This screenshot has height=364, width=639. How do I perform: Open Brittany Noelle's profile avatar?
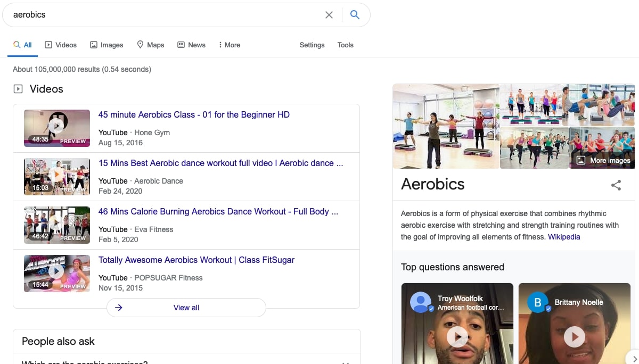point(538,302)
